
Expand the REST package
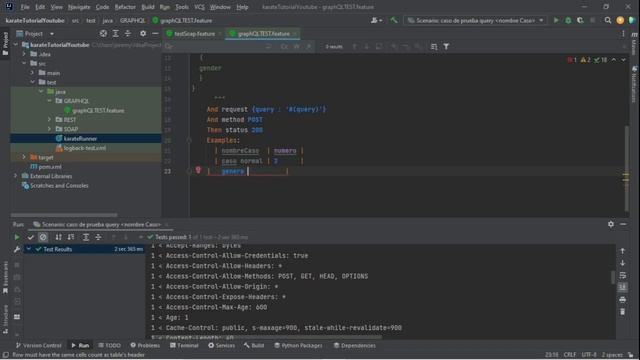coord(49,119)
